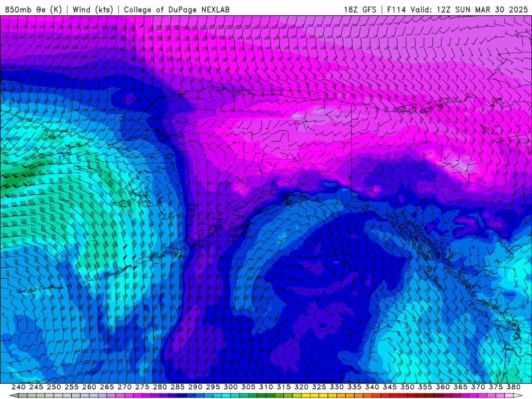Click the 365 value on the color scale

pos(460,387)
